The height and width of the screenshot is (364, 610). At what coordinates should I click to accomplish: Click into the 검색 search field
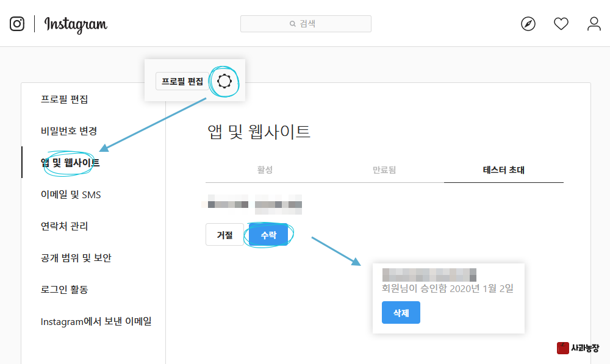306,24
